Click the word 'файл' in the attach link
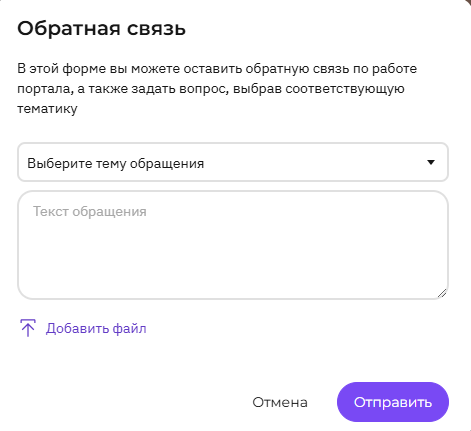The height and width of the screenshot is (431, 471). (x=129, y=328)
